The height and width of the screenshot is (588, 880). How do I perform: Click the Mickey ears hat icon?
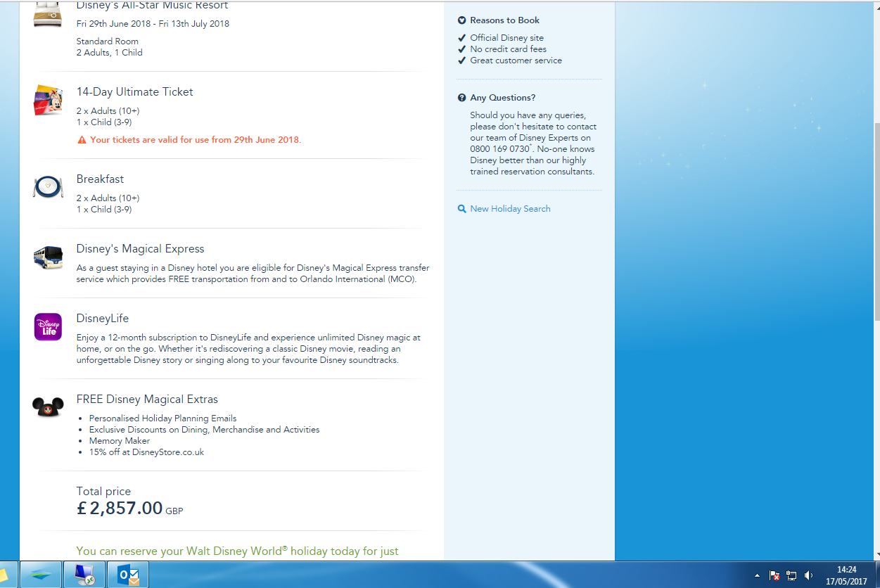(x=48, y=406)
